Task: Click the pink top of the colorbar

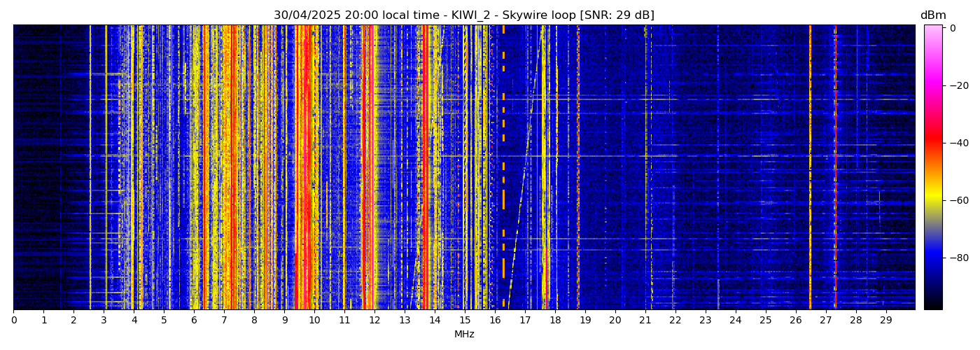Action: (932, 31)
